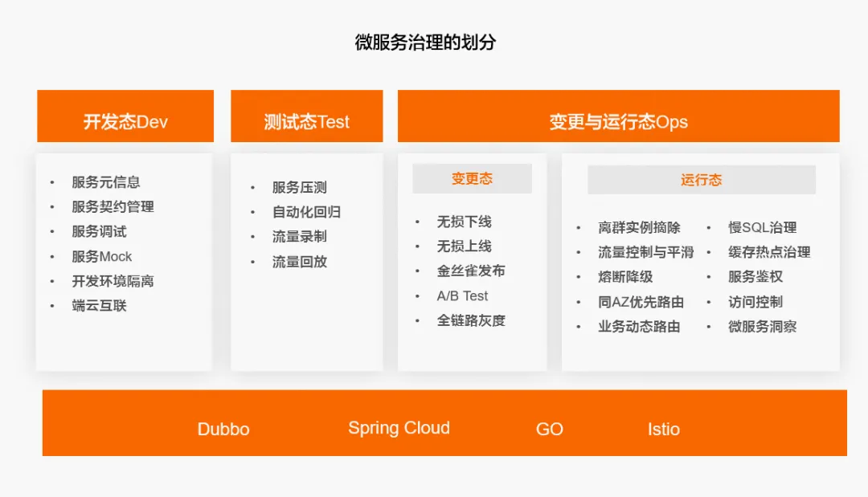Click the 服务契约管理 list item
This screenshot has width=868, height=497.
tap(113, 207)
